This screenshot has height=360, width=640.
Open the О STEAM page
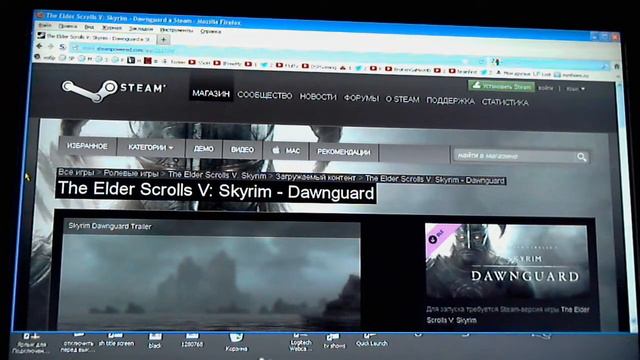point(402,99)
